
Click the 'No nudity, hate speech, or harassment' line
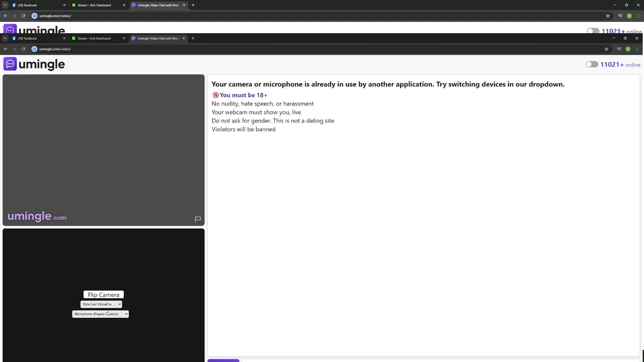[263, 104]
